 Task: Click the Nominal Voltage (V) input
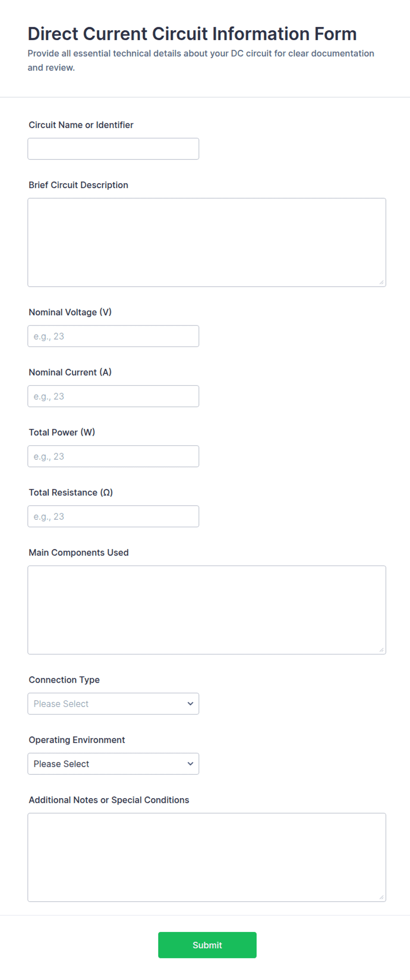[113, 336]
